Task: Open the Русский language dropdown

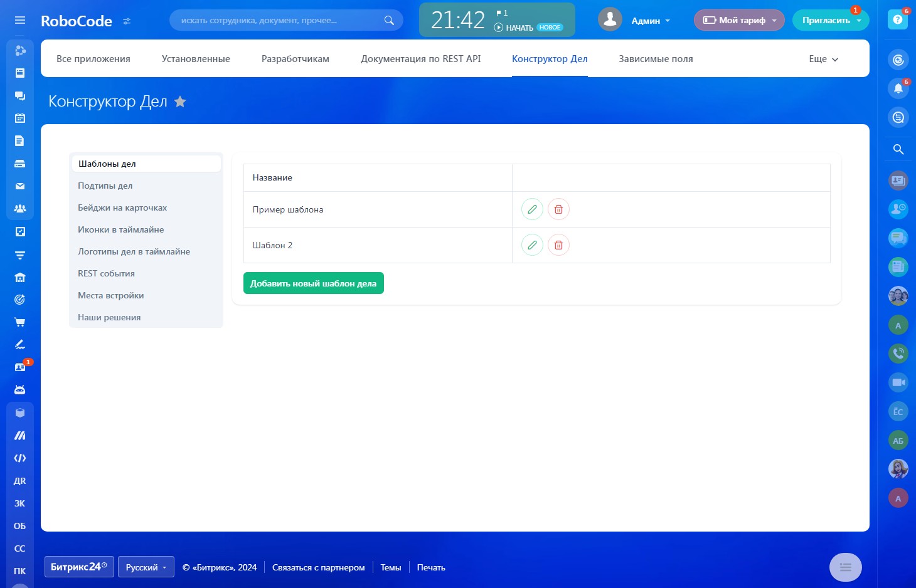Action: tap(146, 567)
